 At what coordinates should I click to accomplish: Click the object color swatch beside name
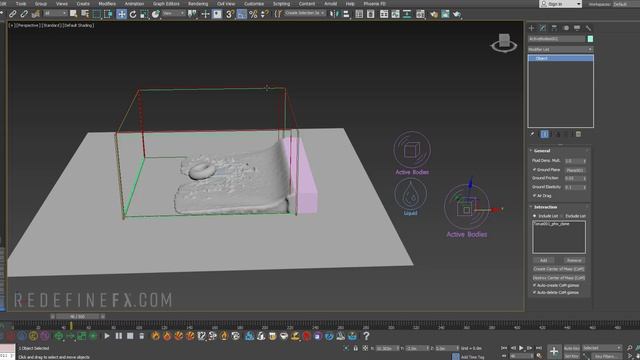(x=590, y=39)
